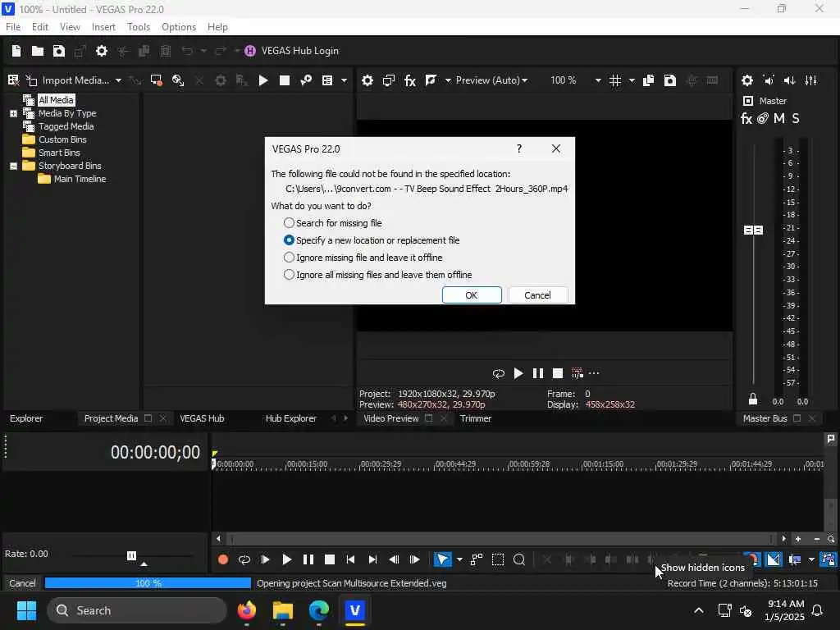This screenshot has width=840, height=630.
Task: Open the Insert menu
Action: tap(103, 27)
